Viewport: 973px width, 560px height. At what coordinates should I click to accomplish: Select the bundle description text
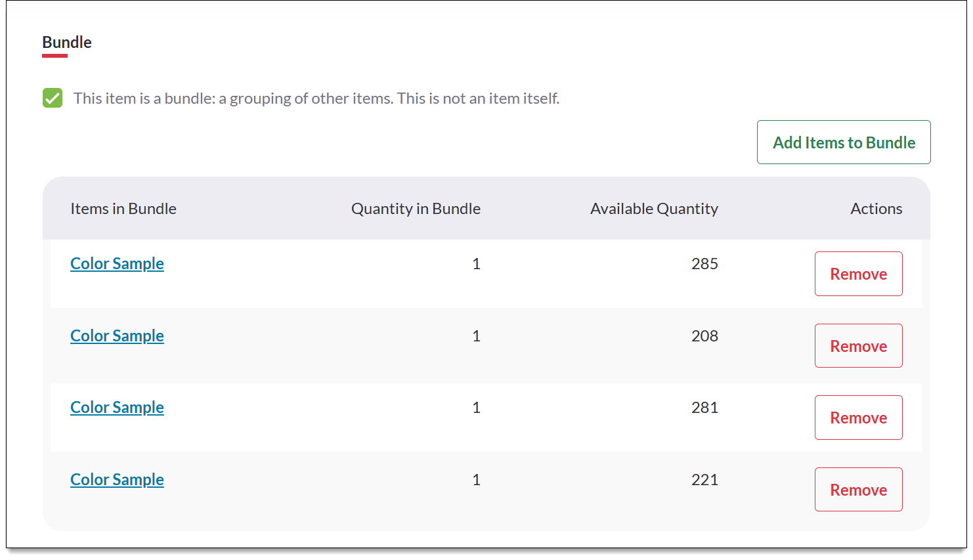316,98
